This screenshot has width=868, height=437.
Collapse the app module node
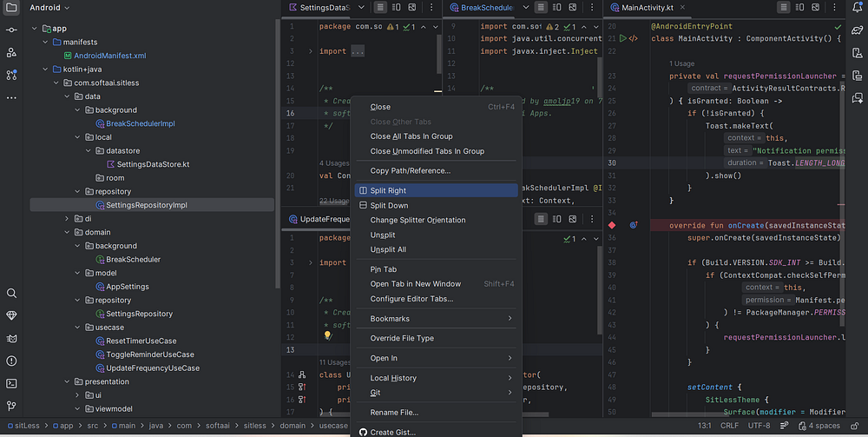(35, 29)
